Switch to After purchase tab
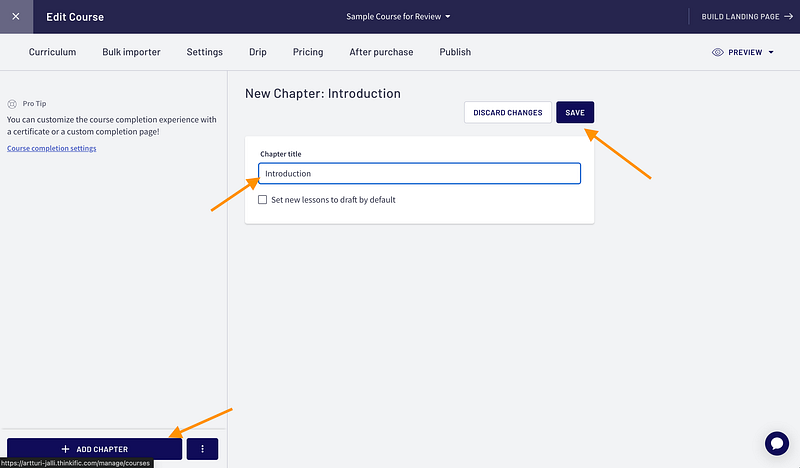This screenshot has height=468, width=800. pyautogui.click(x=381, y=52)
